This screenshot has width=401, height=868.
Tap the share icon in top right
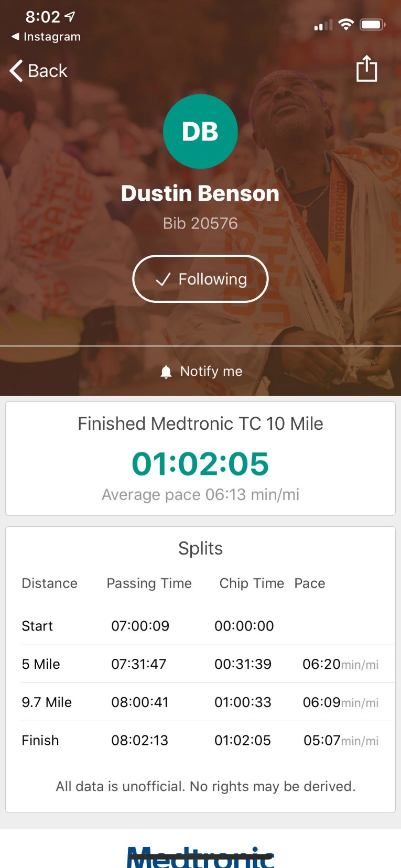tap(366, 69)
